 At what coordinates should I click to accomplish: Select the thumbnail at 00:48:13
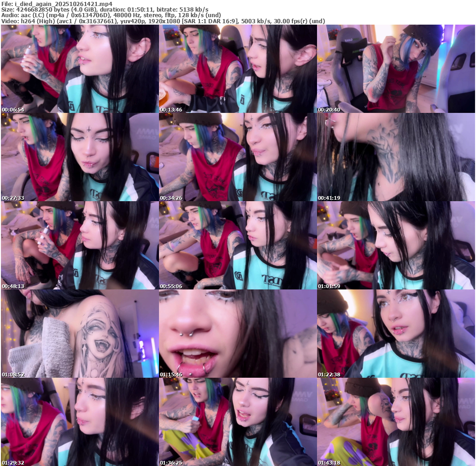tap(80, 245)
